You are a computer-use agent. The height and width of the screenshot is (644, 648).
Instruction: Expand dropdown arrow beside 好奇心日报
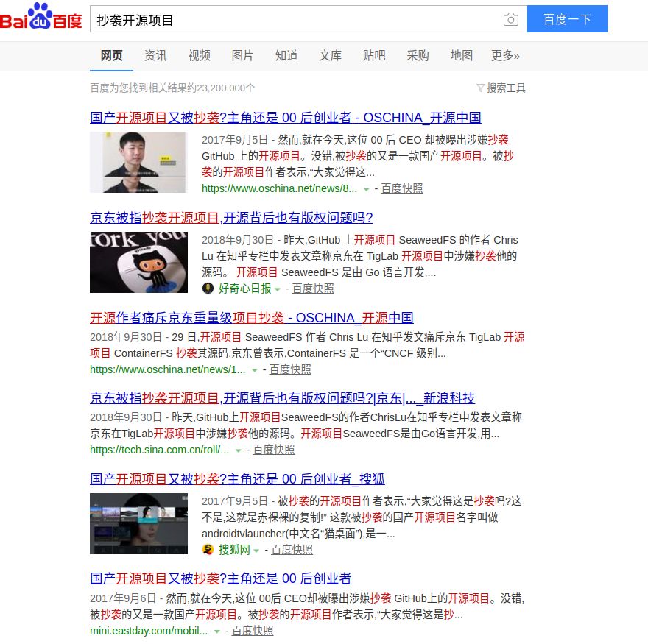click(x=278, y=289)
